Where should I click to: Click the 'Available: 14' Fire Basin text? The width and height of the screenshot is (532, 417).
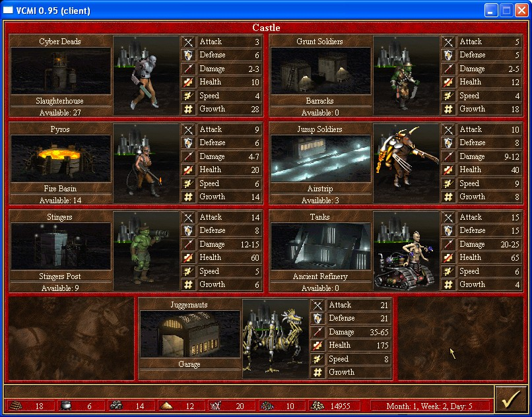(60, 201)
